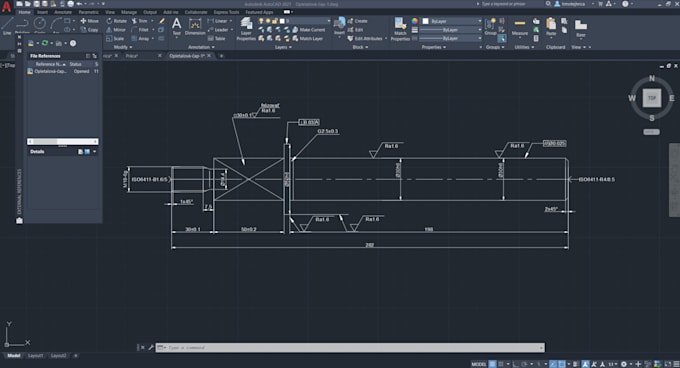This screenshot has height=368, width=680.
Task: Switch to the Layout2 tab
Action: tap(59, 356)
